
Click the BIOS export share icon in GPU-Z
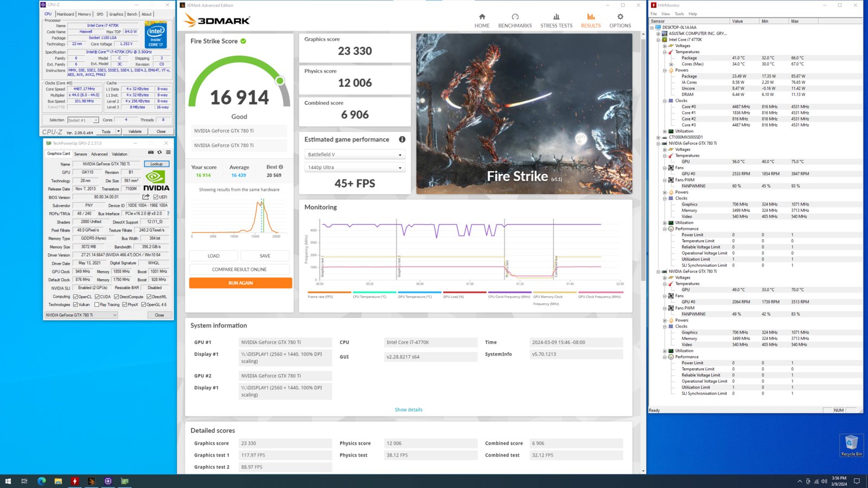[x=146, y=197]
